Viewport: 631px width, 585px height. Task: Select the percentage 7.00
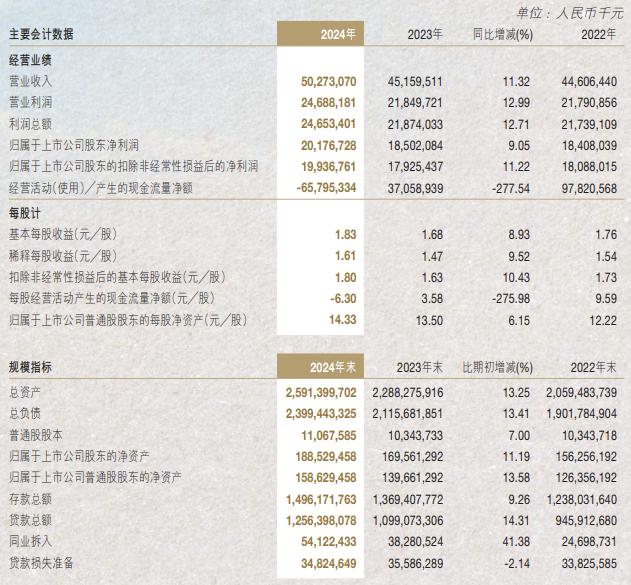[519, 436]
